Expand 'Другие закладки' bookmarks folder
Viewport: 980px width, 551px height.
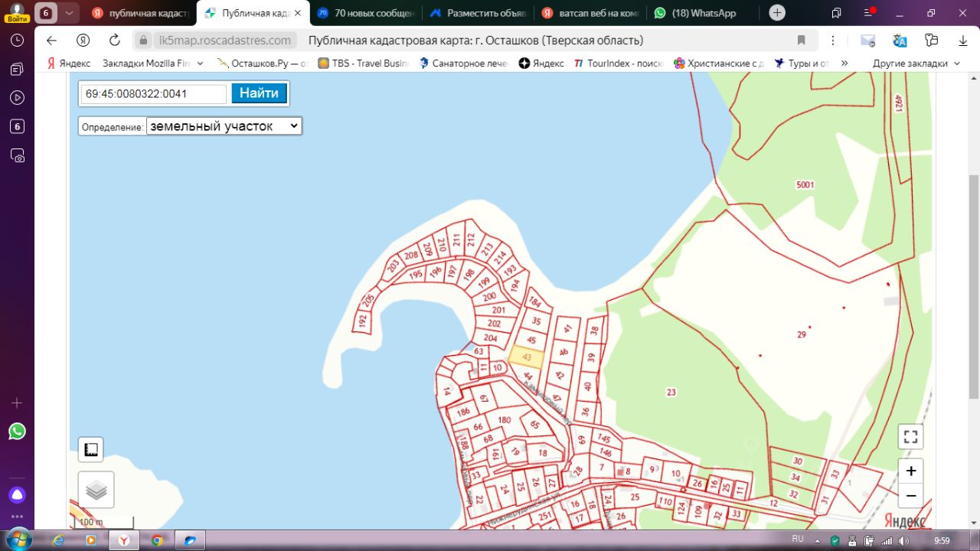(916, 64)
